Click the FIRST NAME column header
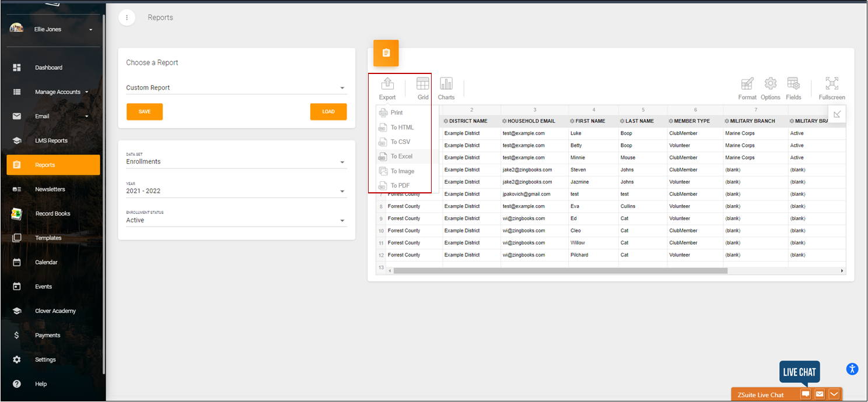 [x=593, y=121]
